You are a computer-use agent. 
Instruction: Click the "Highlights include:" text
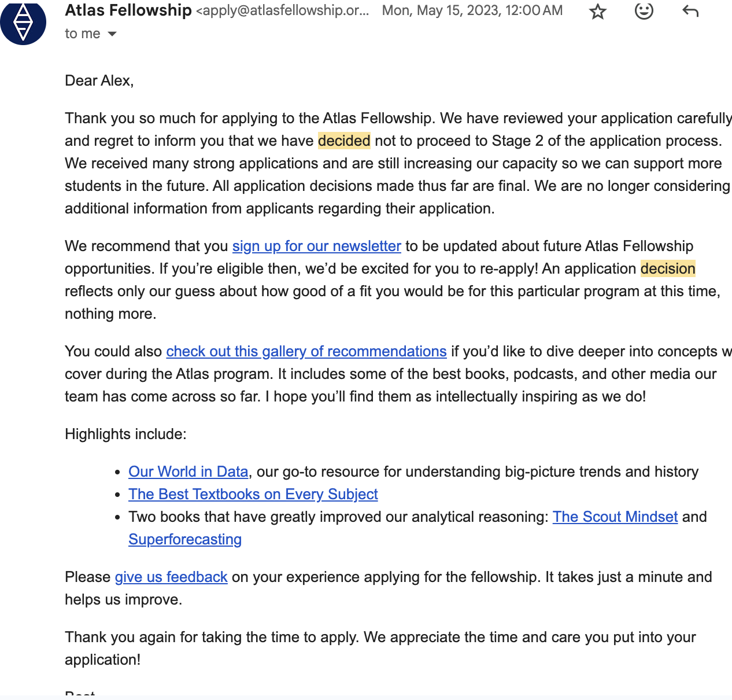[x=125, y=434]
